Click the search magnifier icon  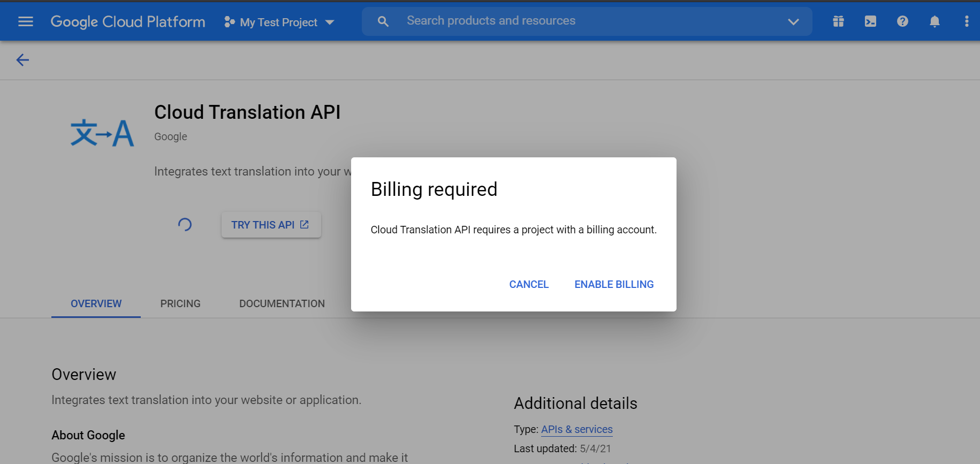(383, 21)
